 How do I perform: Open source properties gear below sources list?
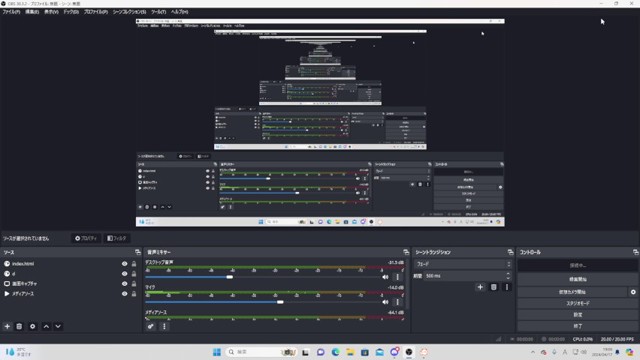pyautogui.click(x=33, y=327)
